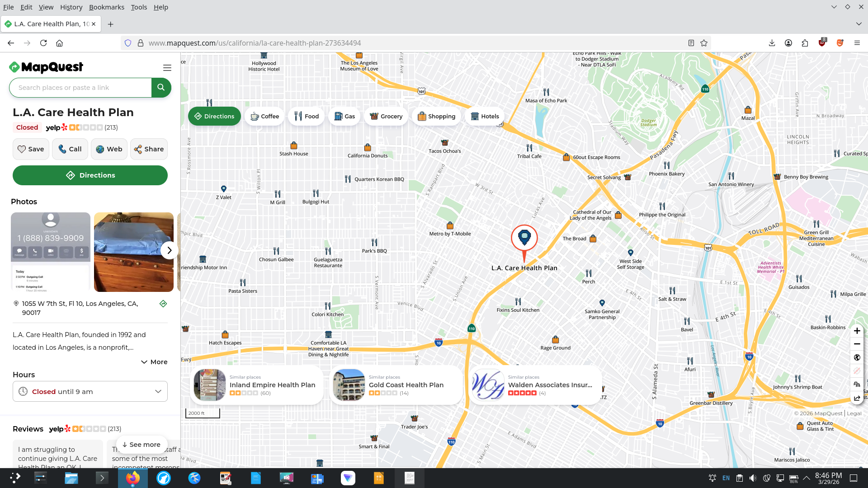Save place with heart button
This screenshot has width=868, height=488.
pyautogui.click(x=31, y=149)
